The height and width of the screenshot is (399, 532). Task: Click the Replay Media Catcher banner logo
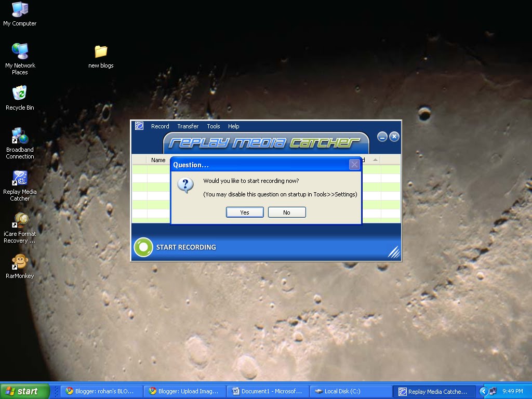point(264,143)
